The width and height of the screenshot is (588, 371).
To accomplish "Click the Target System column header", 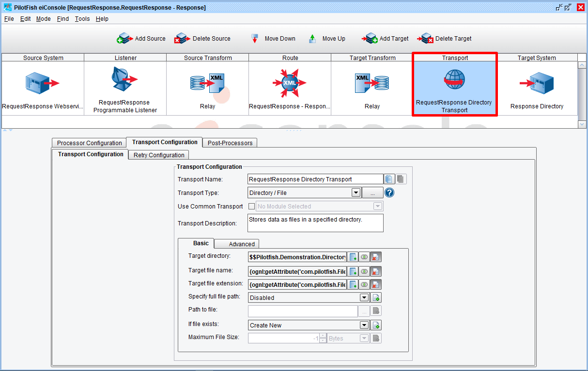I will pos(537,58).
